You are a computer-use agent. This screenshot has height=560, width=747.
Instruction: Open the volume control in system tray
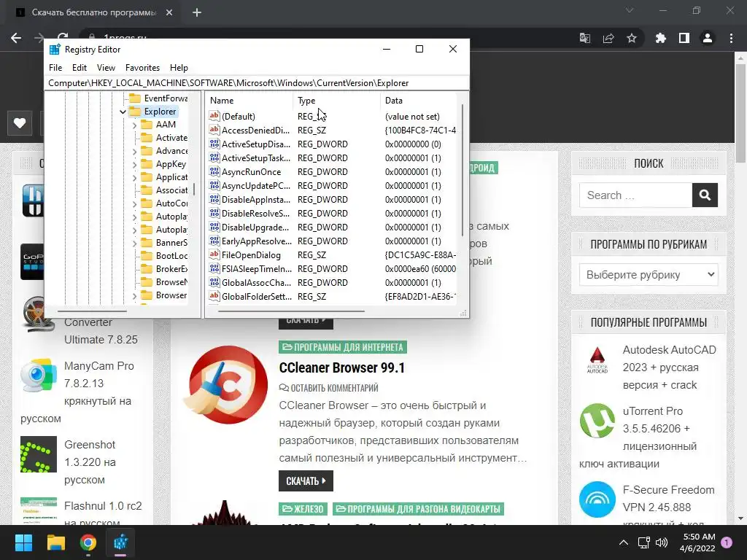tap(661, 542)
